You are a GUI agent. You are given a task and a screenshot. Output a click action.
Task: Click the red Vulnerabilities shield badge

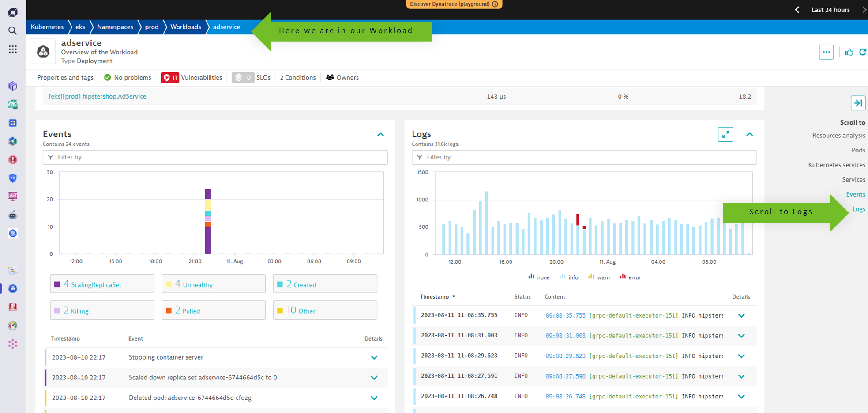(x=170, y=78)
